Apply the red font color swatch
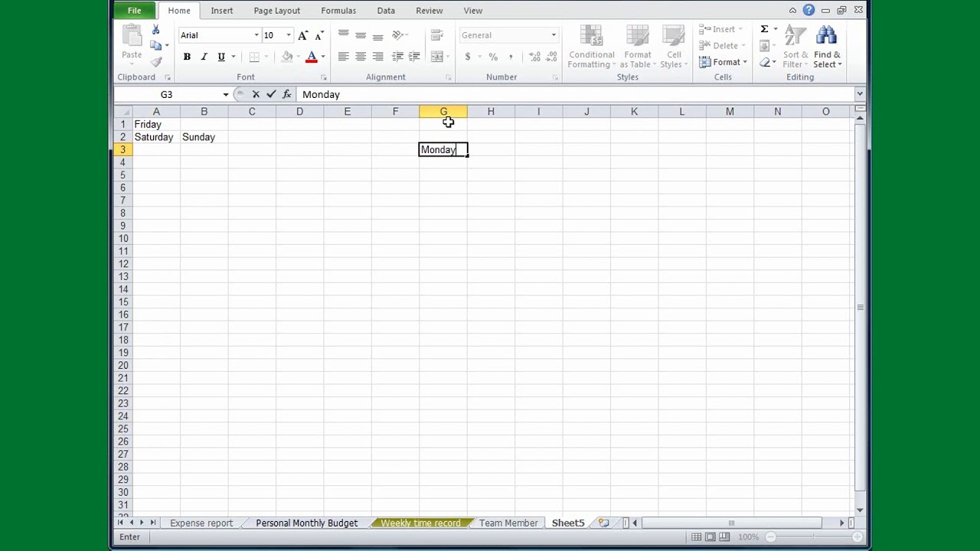 (311, 57)
